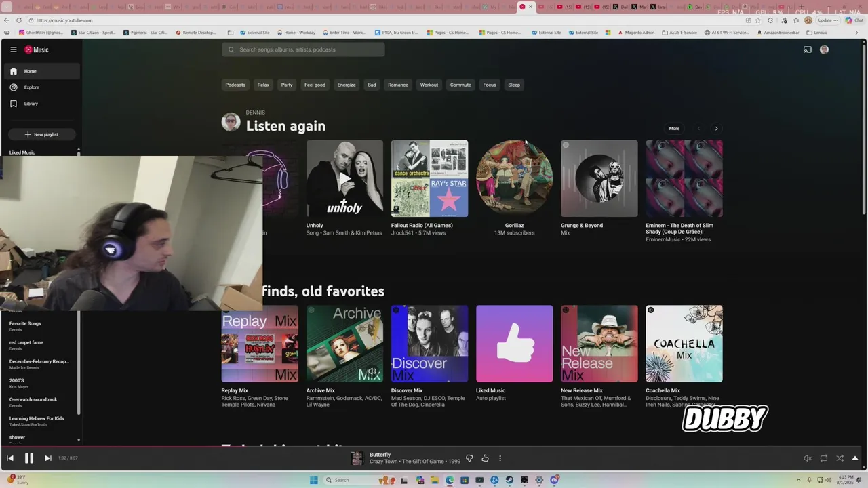Create a New playlist
This screenshot has width=868, height=488.
[x=41, y=134]
